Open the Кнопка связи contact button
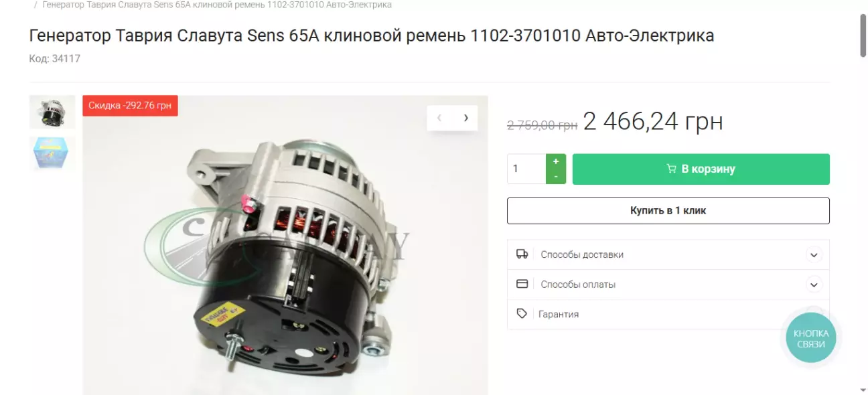Viewport: 868px width, 395px height. [811, 339]
